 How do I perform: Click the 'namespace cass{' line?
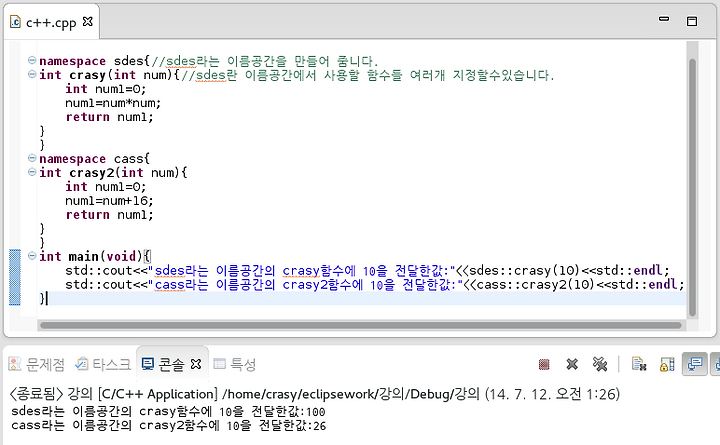coord(94,159)
